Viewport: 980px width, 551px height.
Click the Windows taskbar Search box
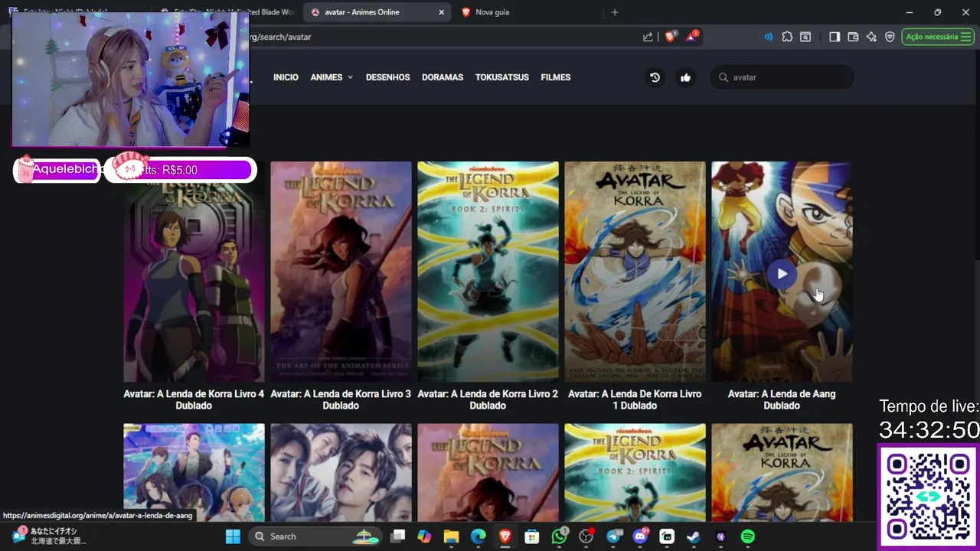[x=317, y=536]
